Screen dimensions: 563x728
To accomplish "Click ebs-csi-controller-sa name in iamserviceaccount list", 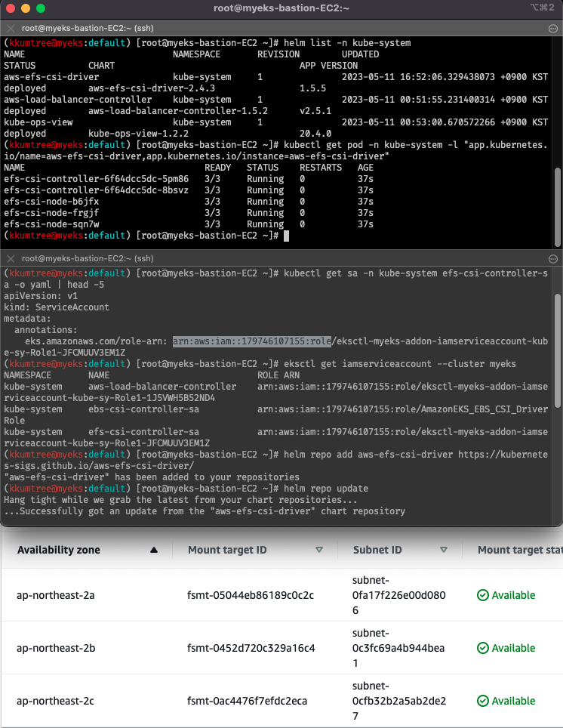I will click(143, 409).
